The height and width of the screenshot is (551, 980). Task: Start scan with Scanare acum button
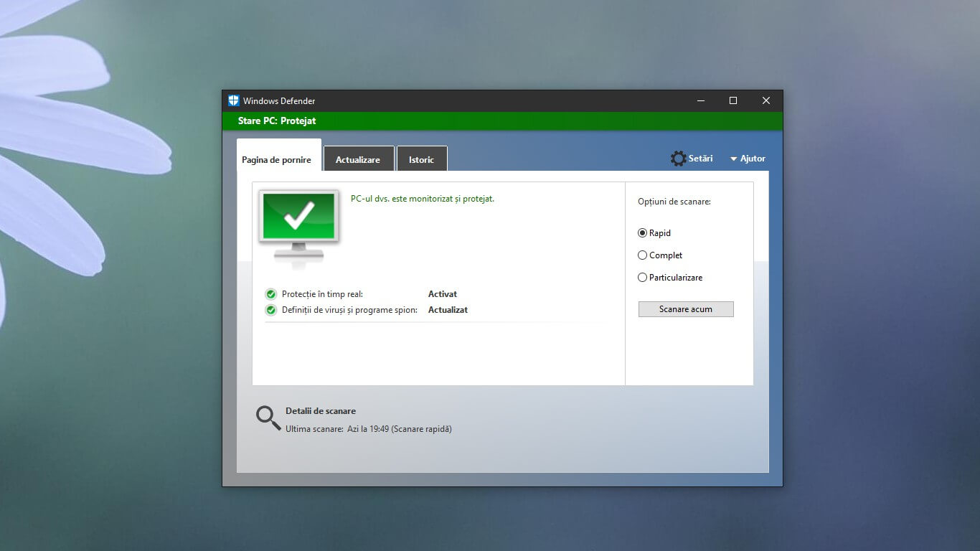pos(686,309)
